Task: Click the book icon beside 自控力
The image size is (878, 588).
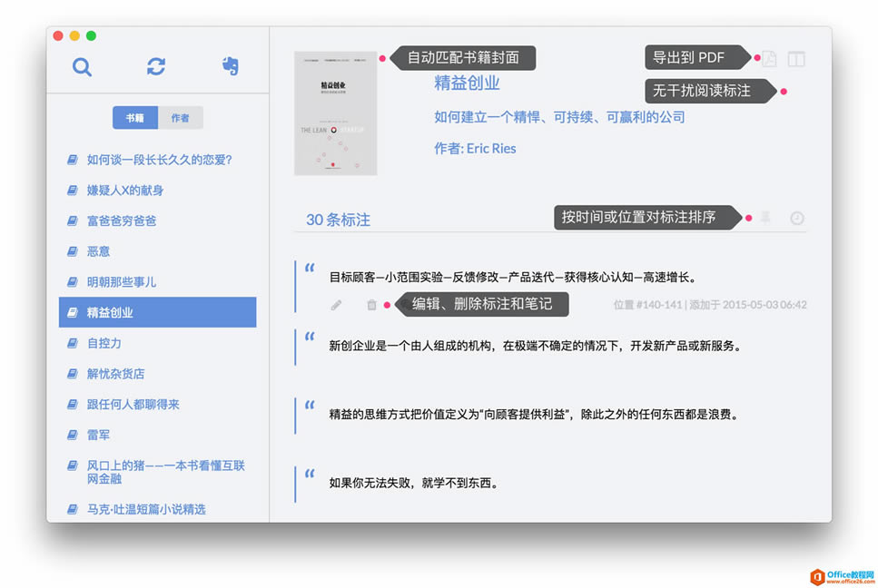Action: (73, 344)
